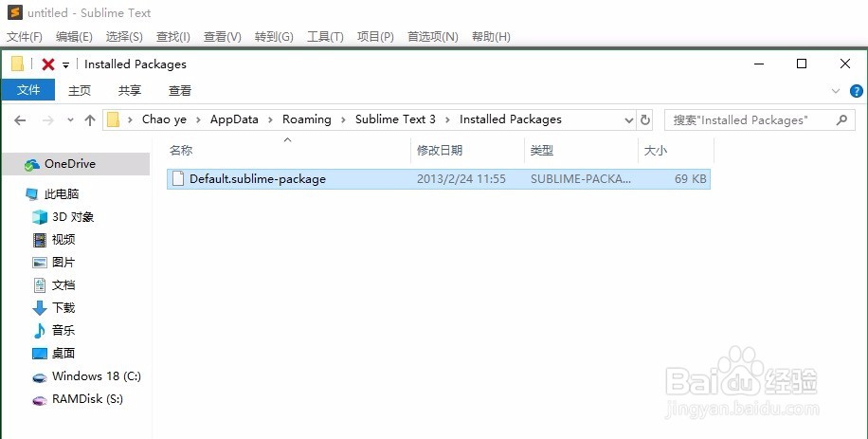Open the recent locations dropdown arrow
This screenshot has height=439, width=868.
(x=70, y=120)
